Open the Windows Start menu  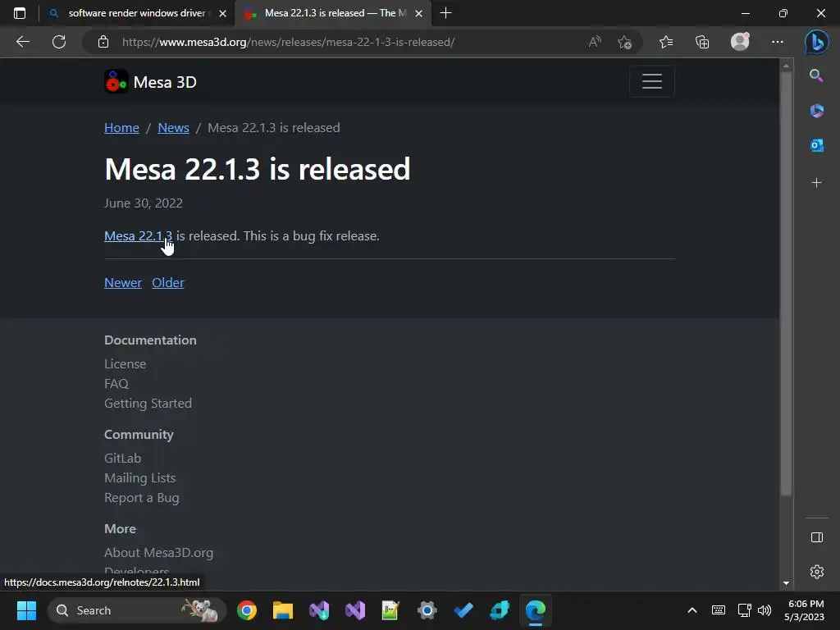point(26,610)
